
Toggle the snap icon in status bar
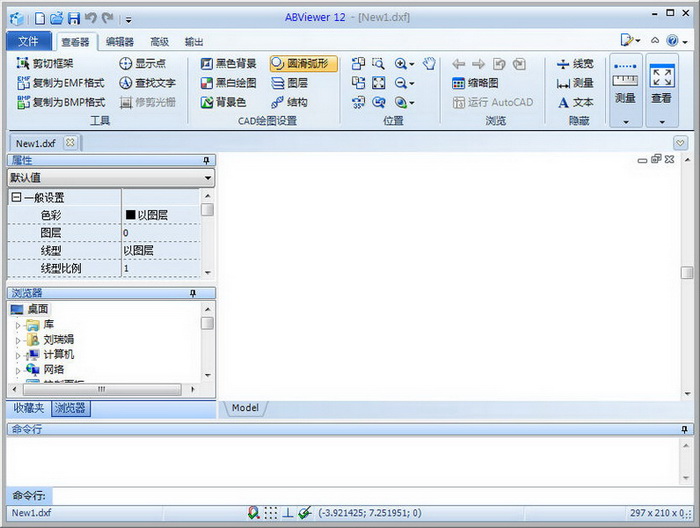[x=254, y=513]
